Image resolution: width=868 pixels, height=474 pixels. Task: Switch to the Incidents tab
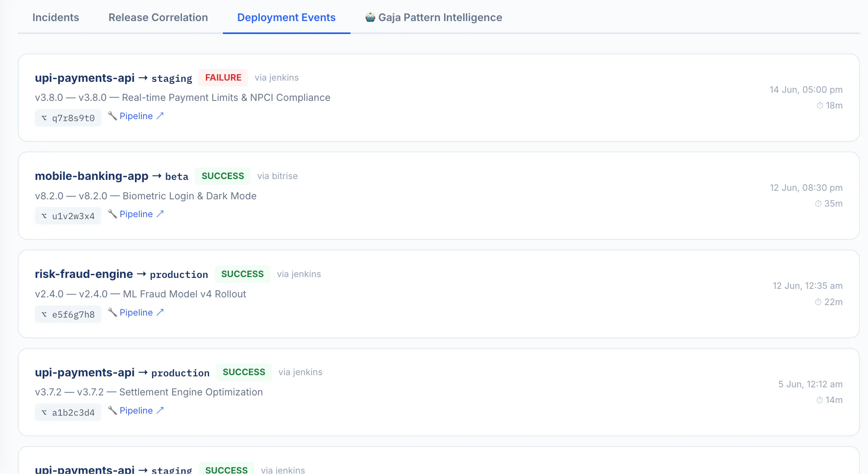(56, 17)
